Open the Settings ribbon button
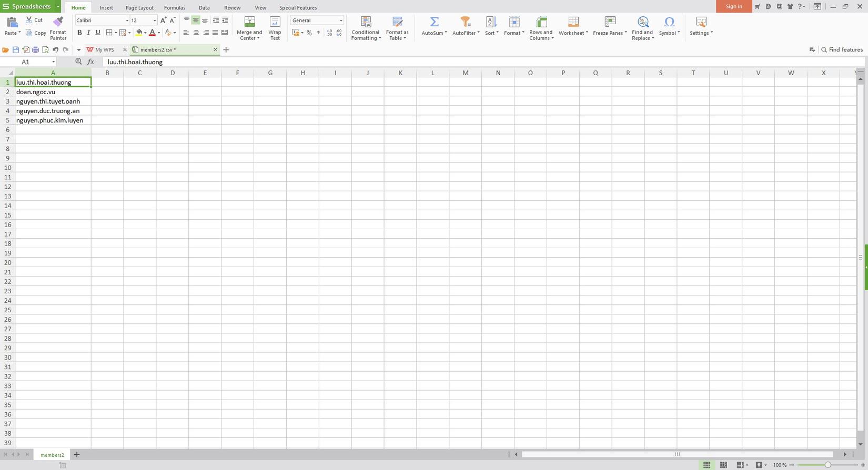 [x=701, y=26]
